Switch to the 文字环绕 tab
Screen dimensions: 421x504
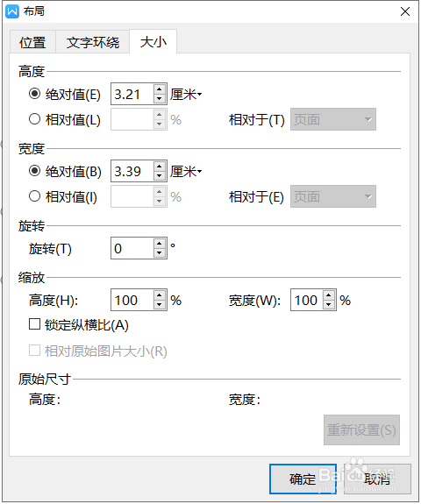tap(93, 42)
